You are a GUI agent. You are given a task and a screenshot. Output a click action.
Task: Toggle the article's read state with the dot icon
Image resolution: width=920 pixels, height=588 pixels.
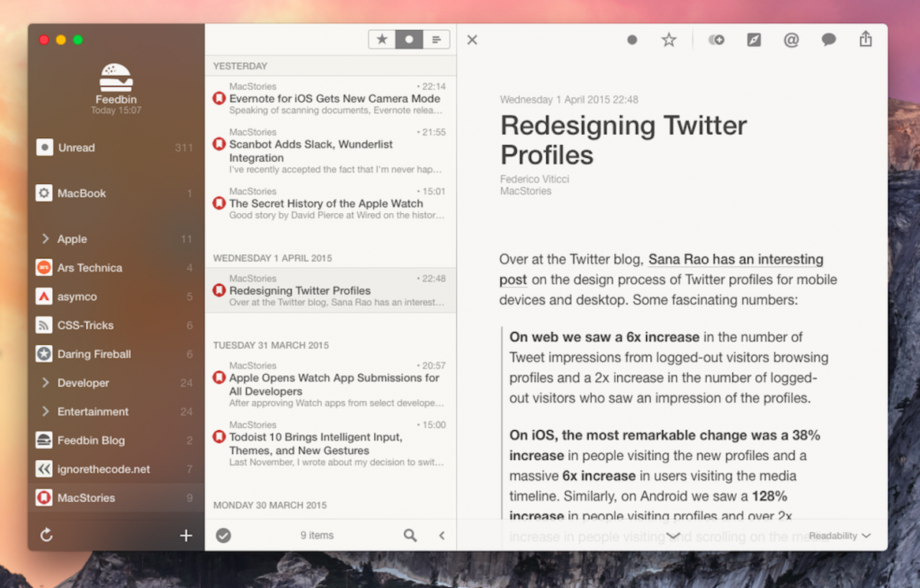tap(633, 39)
